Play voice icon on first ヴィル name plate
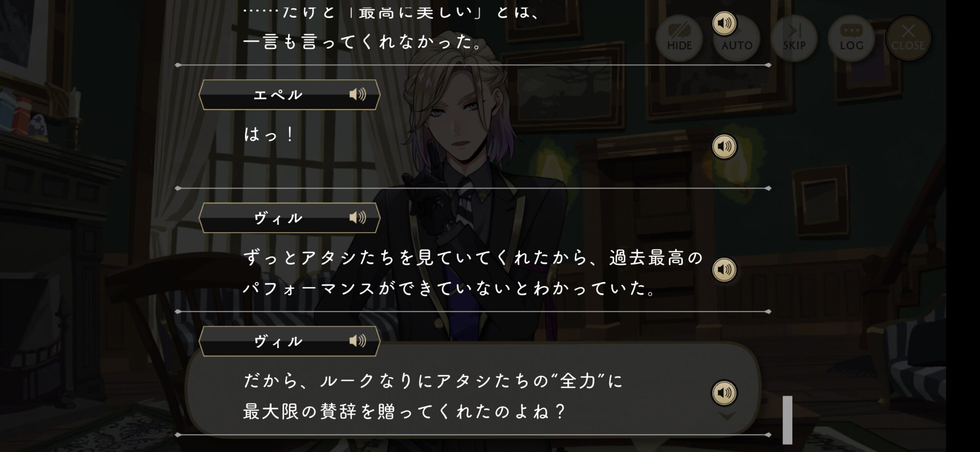Viewport: 980px width, 452px height. 358,217
